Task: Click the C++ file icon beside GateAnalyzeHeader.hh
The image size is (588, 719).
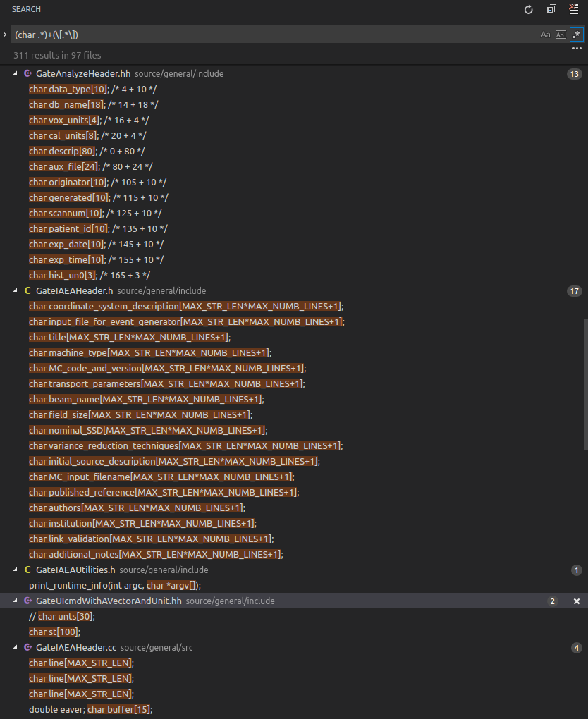Action: 27,73
